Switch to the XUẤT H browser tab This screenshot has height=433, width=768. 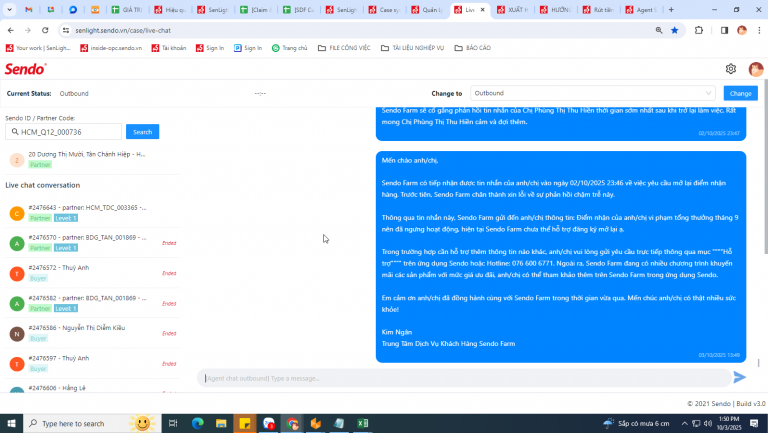[x=513, y=9]
